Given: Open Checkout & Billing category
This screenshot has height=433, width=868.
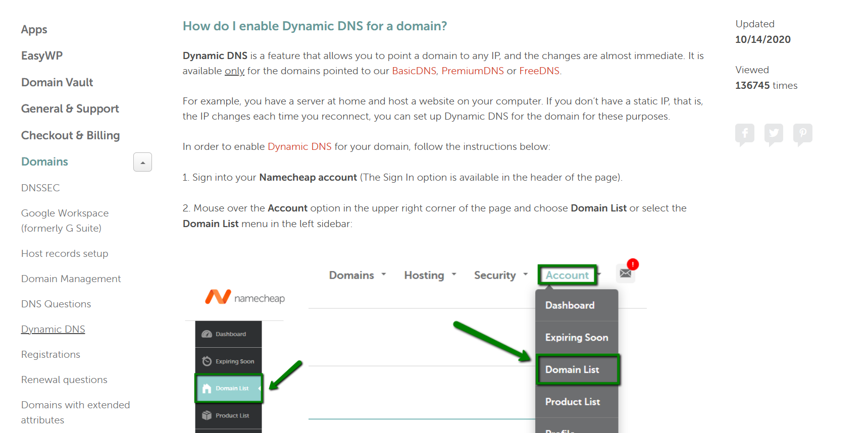Looking at the screenshot, I should (71, 135).
